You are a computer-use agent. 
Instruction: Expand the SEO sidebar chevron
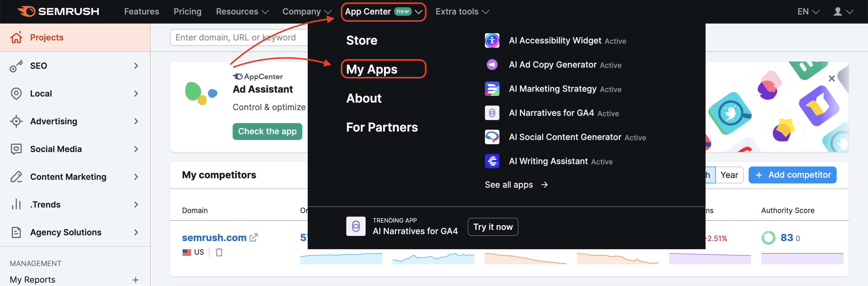click(x=136, y=66)
